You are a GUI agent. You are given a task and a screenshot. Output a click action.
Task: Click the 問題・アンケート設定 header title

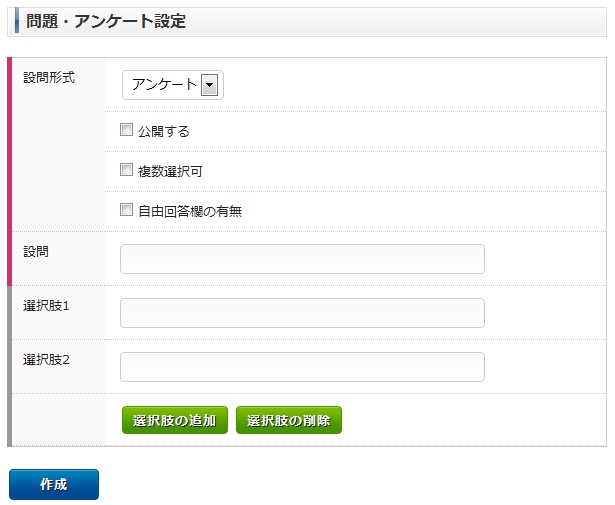[x=106, y=21]
